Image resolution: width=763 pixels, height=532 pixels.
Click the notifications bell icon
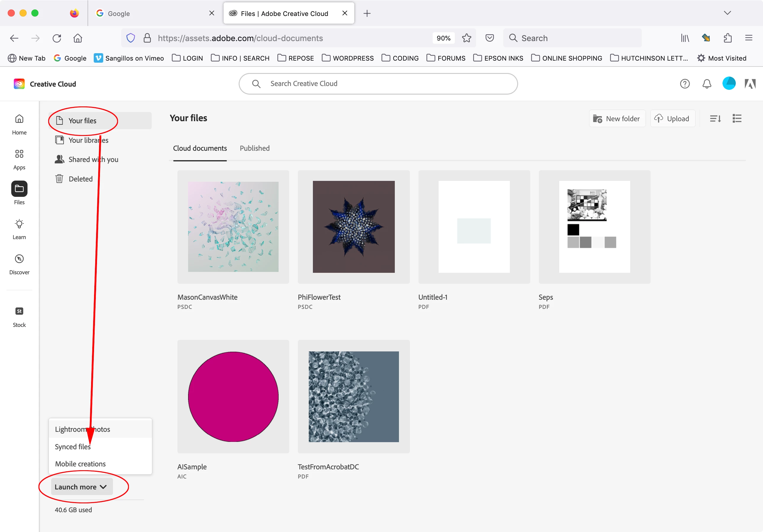click(x=707, y=84)
